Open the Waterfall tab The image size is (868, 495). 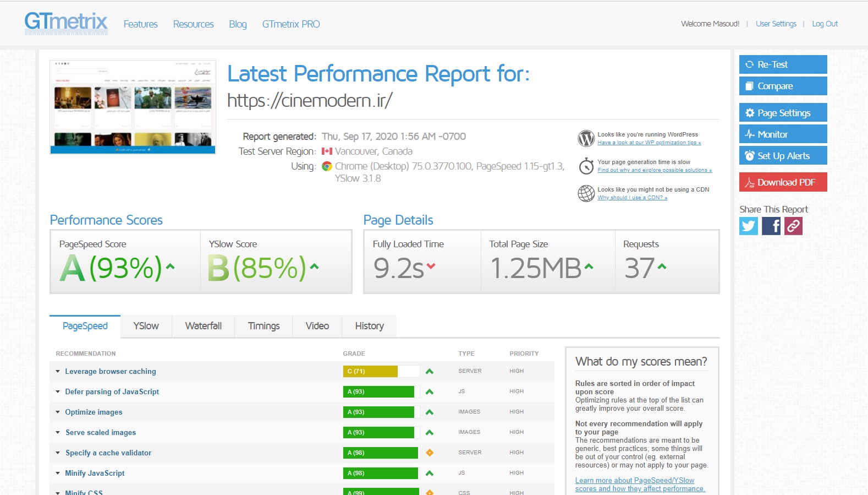(x=204, y=326)
